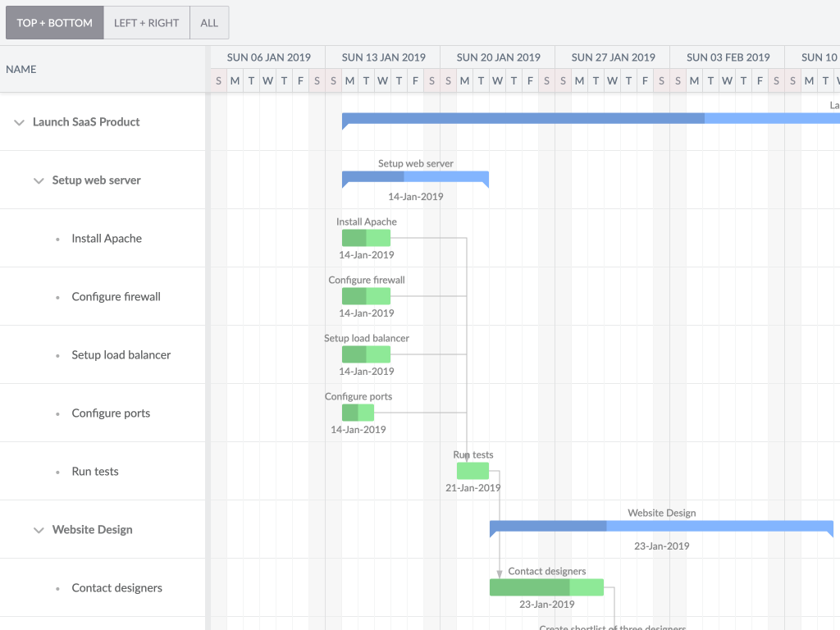Viewport: 840px width, 630px height.
Task: Click the 21-Jan-2019 date under Run tests
Action: (473, 488)
